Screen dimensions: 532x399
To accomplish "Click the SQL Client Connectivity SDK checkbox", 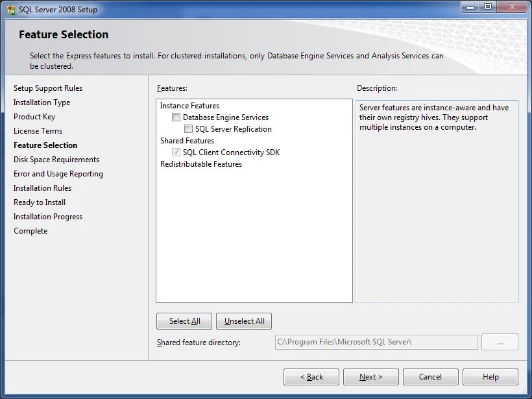I will [176, 152].
